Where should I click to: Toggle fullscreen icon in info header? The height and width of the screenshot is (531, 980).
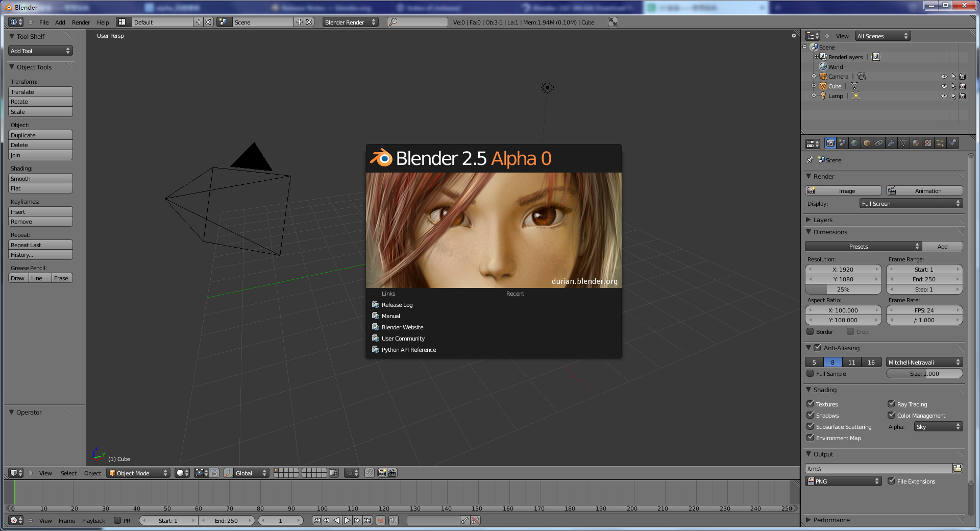click(x=613, y=22)
